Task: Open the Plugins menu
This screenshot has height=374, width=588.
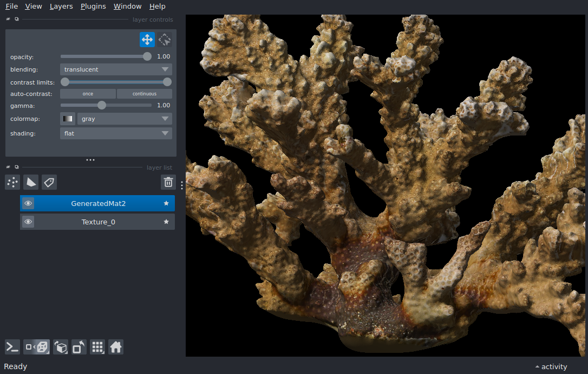Action: 93,7
